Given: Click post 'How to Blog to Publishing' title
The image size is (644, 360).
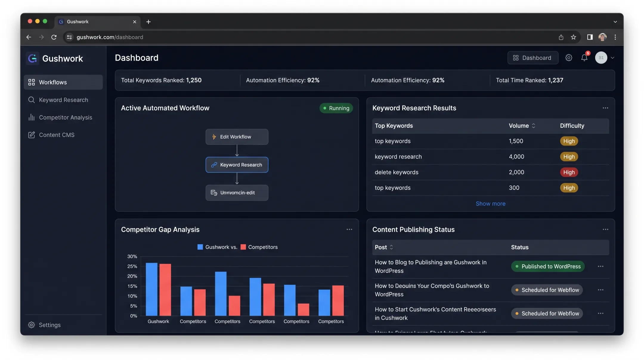Looking at the screenshot, I should click(431, 266).
